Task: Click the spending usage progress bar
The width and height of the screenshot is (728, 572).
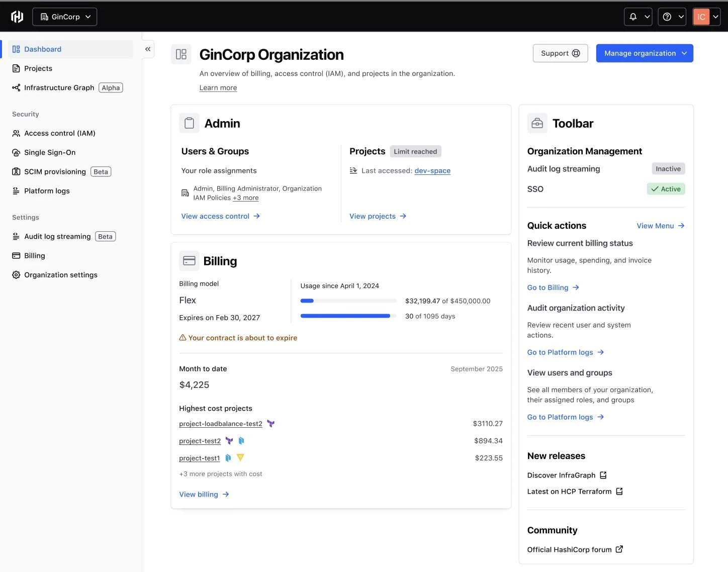Action: (348, 301)
